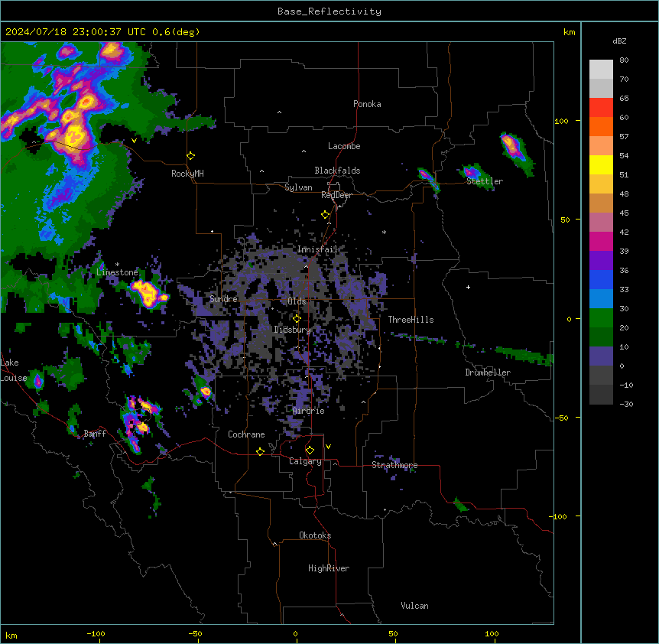Click the Drumheller label

point(488,372)
